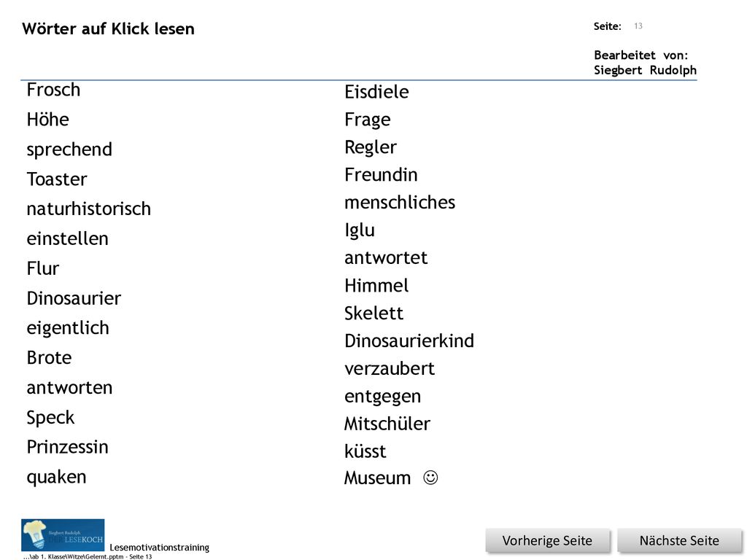This screenshot has height=560, width=747.
Task: Open the Lesekoch logo image
Action: pyautogui.click(x=63, y=534)
